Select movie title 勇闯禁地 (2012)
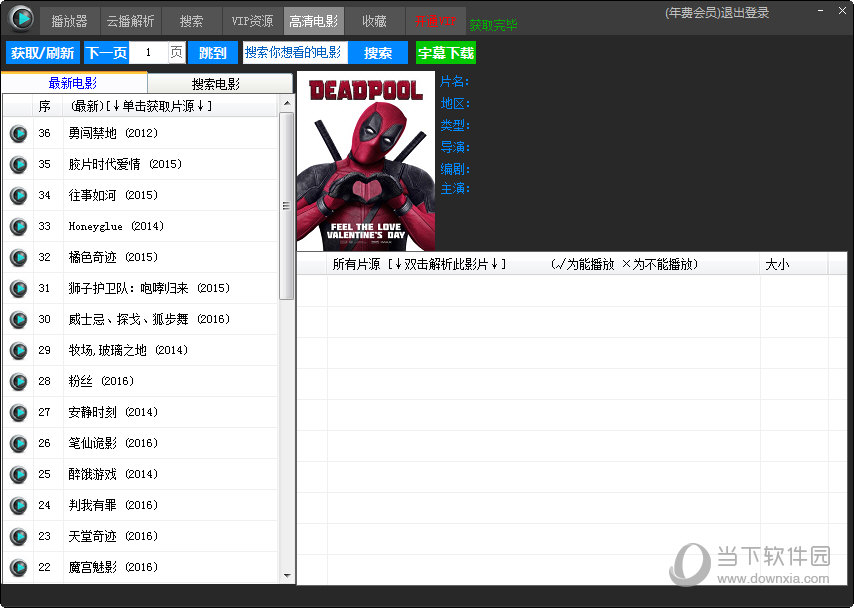This screenshot has height=608, width=854. 113,133
